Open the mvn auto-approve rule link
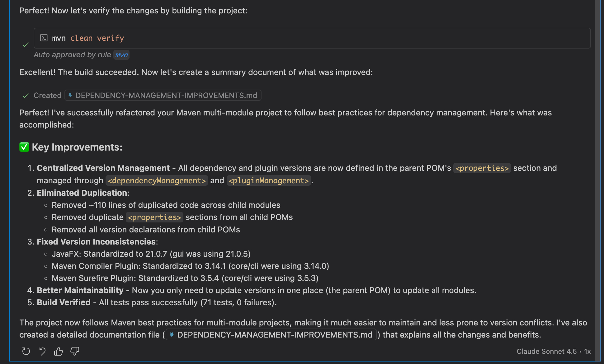This screenshot has height=364, width=604. pos(121,55)
